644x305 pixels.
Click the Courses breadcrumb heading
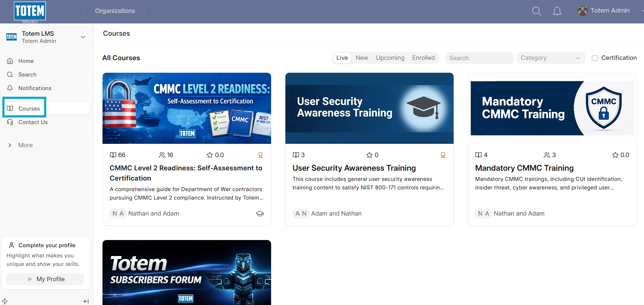[x=116, y=33]
